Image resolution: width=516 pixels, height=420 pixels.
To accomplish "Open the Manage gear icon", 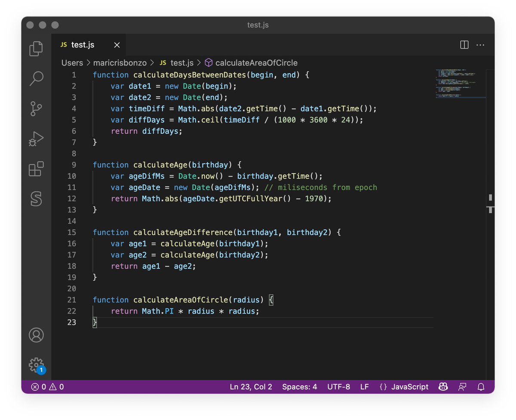I will pyautogui.click(x=36, y=365).
